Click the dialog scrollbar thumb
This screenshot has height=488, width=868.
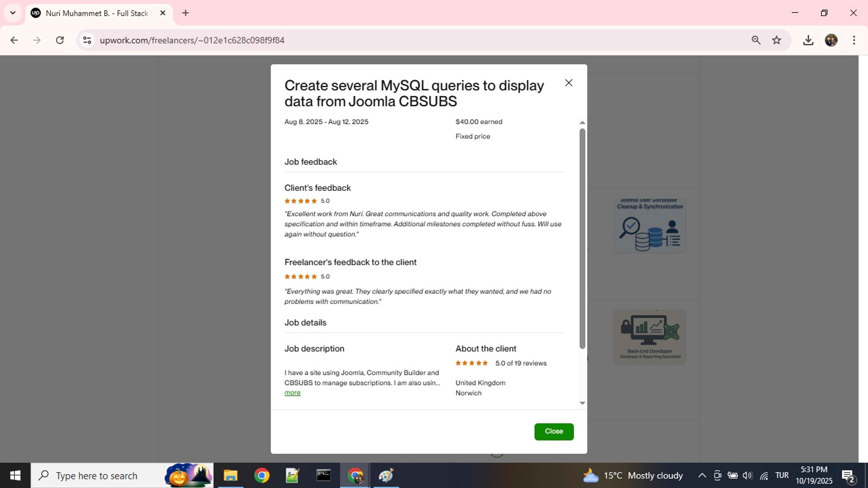582,239
